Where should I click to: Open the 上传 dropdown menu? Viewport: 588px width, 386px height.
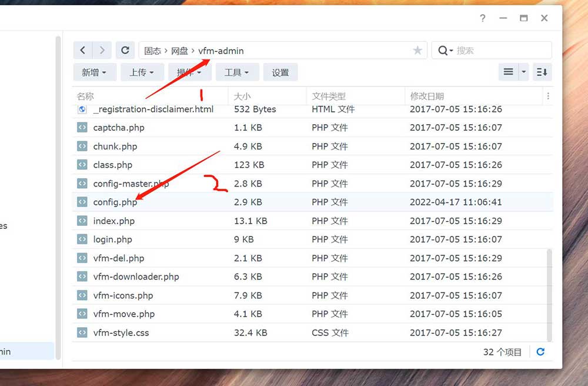142,72
